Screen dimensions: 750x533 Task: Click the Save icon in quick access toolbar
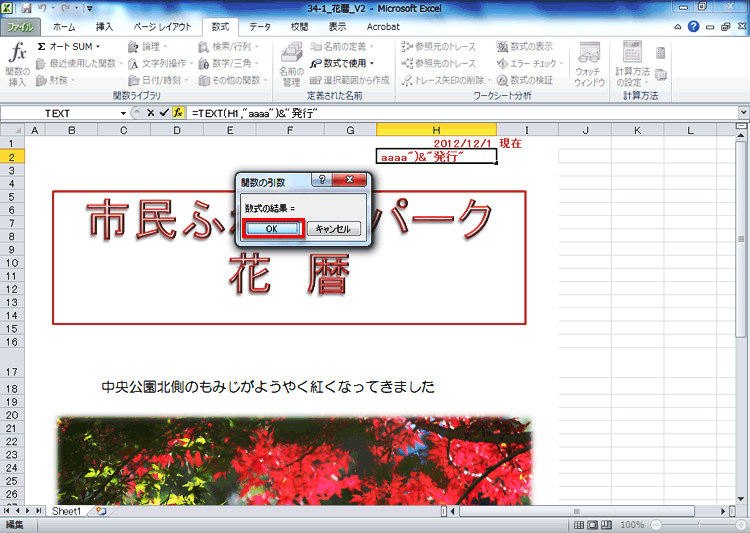[26, 8]
